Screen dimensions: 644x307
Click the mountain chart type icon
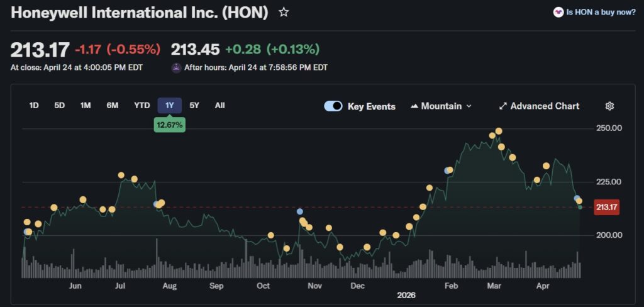[414, 106]
